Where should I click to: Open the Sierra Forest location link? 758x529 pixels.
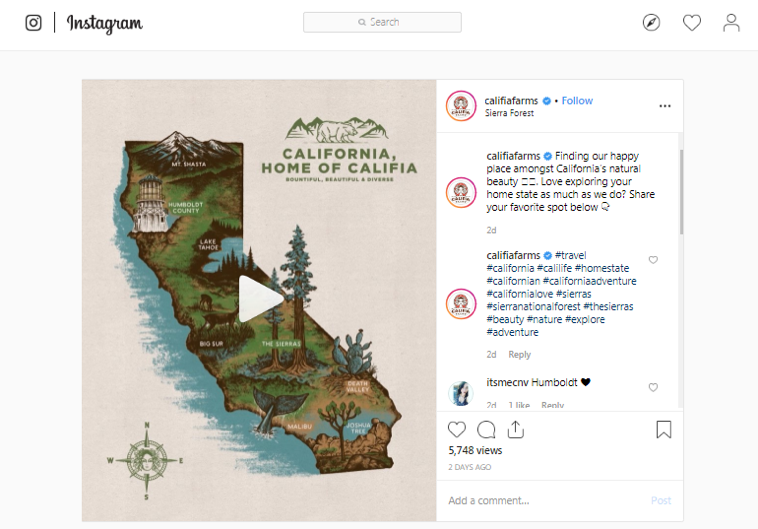(x=509, y=113)
